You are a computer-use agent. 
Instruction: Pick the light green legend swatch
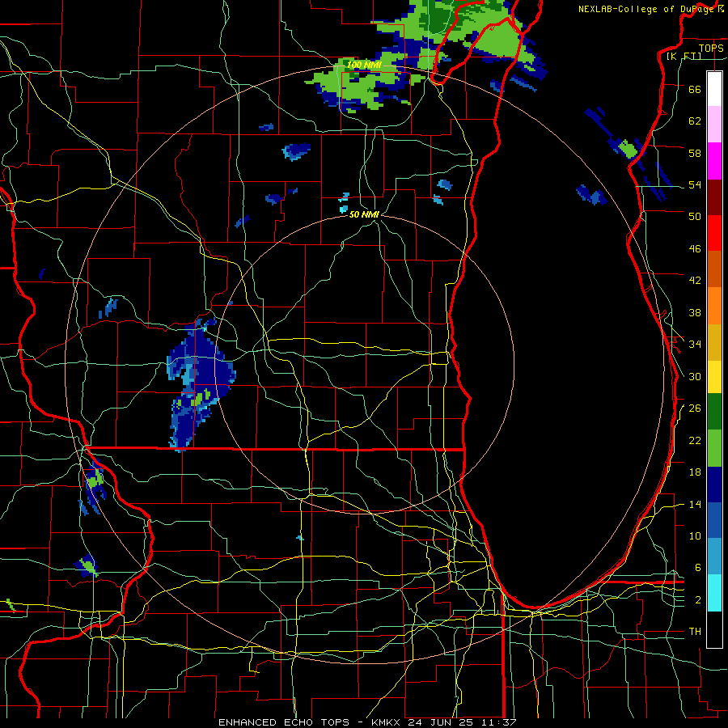click(714, 448)
